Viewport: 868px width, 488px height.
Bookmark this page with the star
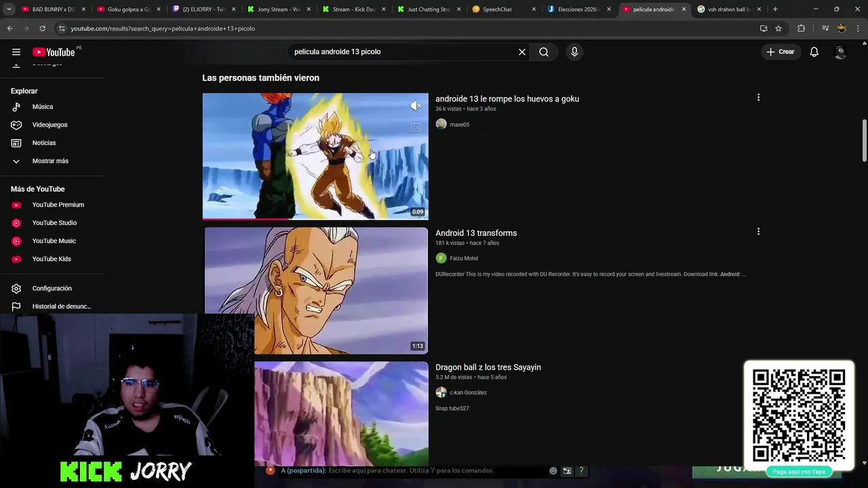778,28
